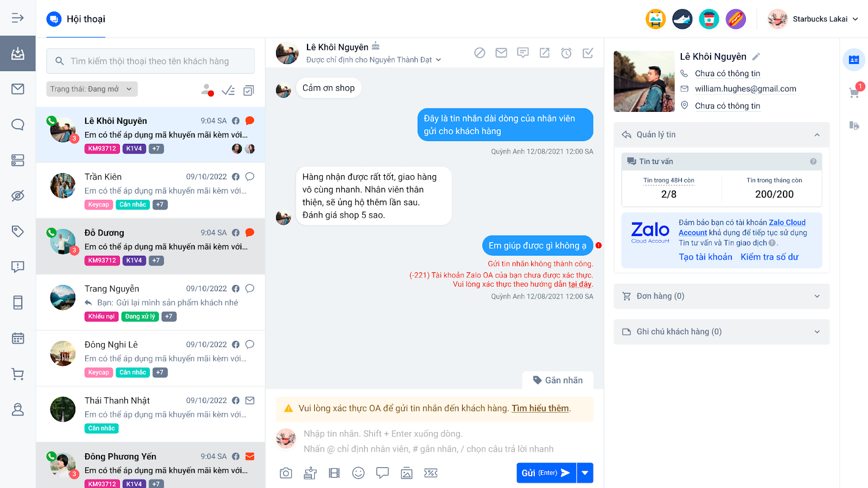Click the mark-done checkbox icon in chat header
Screen dimensions: 868x488
[x=588, y=53]
